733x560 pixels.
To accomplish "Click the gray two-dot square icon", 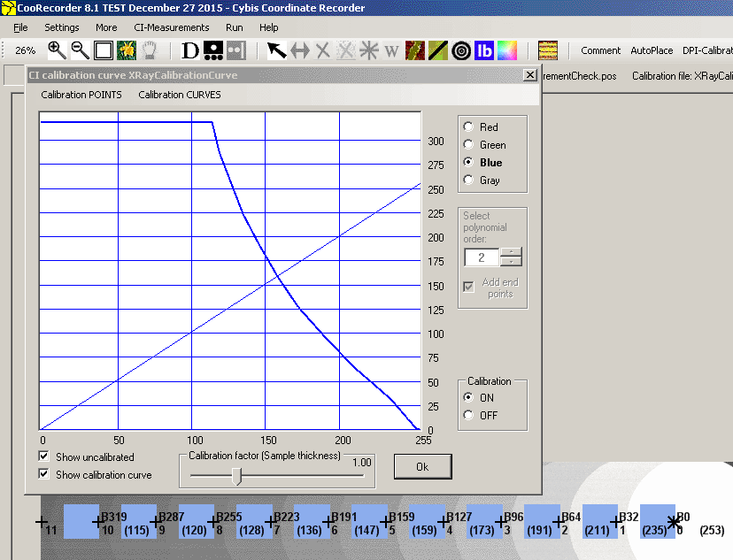I will (236, 50).
